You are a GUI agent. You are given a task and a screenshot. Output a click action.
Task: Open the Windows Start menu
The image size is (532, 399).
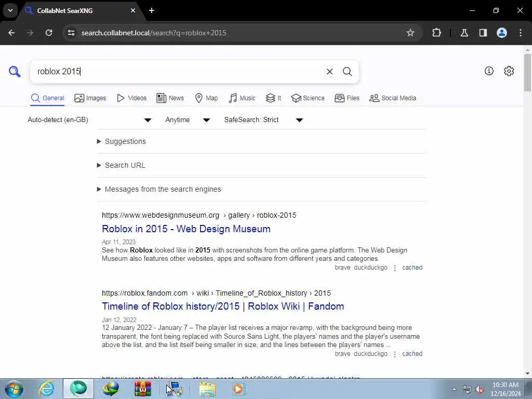[x=14, y=389]
